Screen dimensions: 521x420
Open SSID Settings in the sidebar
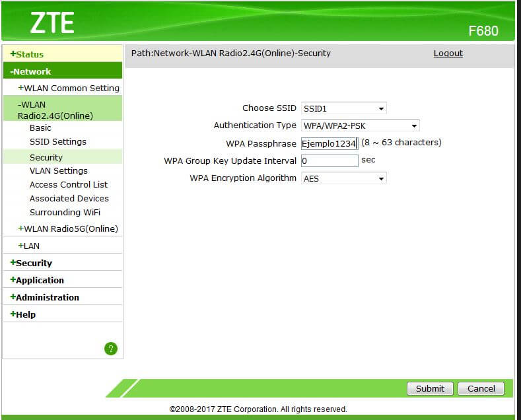coord(58,141)
